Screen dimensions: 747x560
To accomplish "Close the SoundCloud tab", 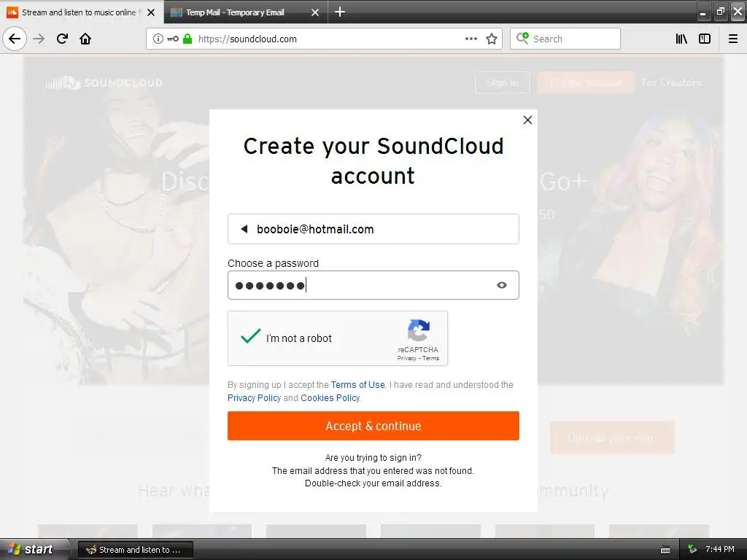I will [x=151, y=12].
